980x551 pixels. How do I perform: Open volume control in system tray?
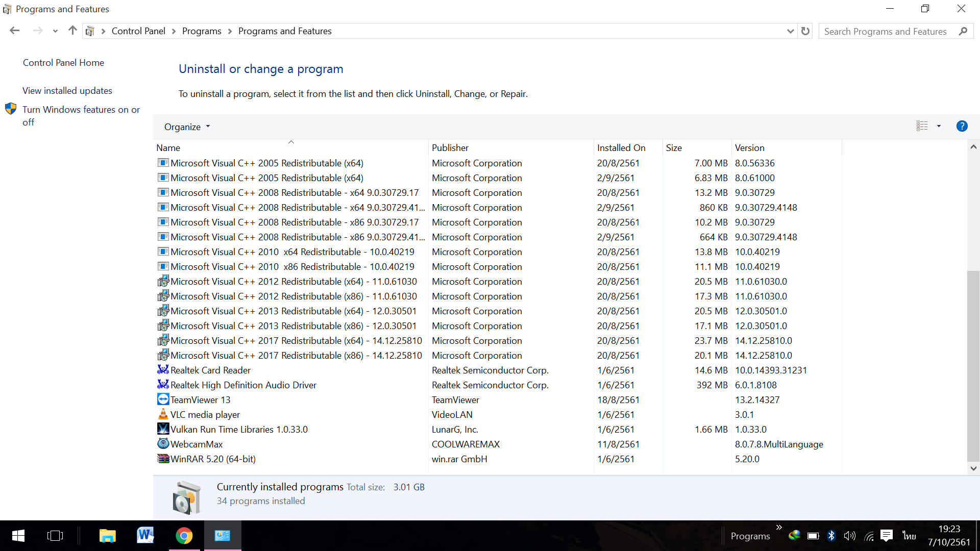[x=849, y=536]
